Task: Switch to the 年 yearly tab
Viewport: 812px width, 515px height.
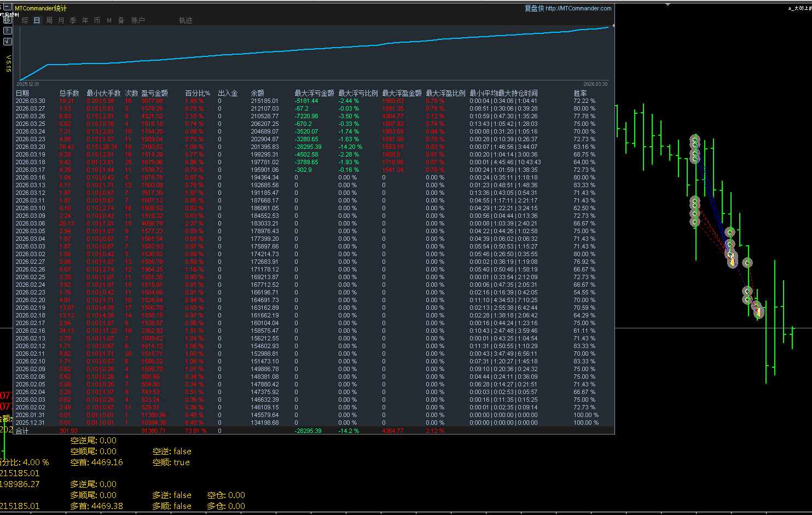Action: click(85, 20)
